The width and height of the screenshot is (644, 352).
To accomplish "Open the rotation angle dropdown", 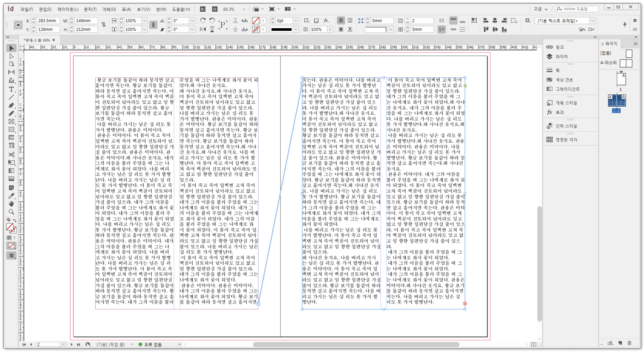I will [192, 20].
